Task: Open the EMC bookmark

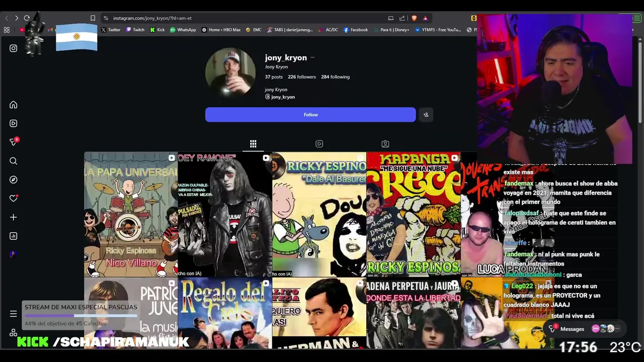Action: [x=254, y=30]
